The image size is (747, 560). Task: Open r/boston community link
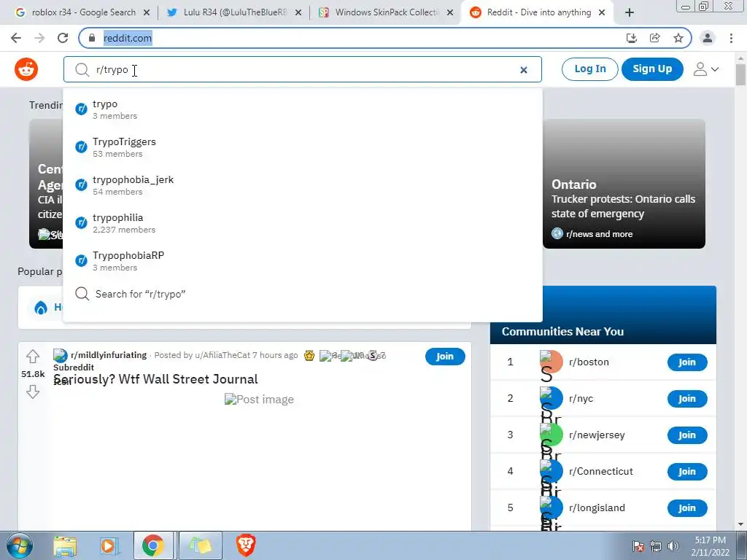click(589, 362)
